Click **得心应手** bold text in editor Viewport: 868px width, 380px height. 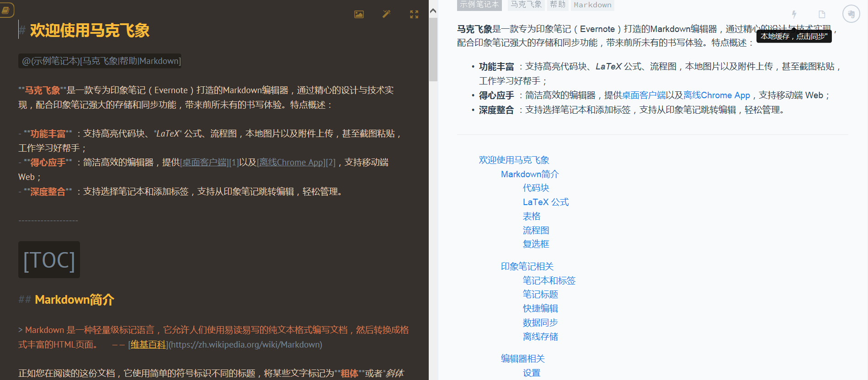pos(48,163)
